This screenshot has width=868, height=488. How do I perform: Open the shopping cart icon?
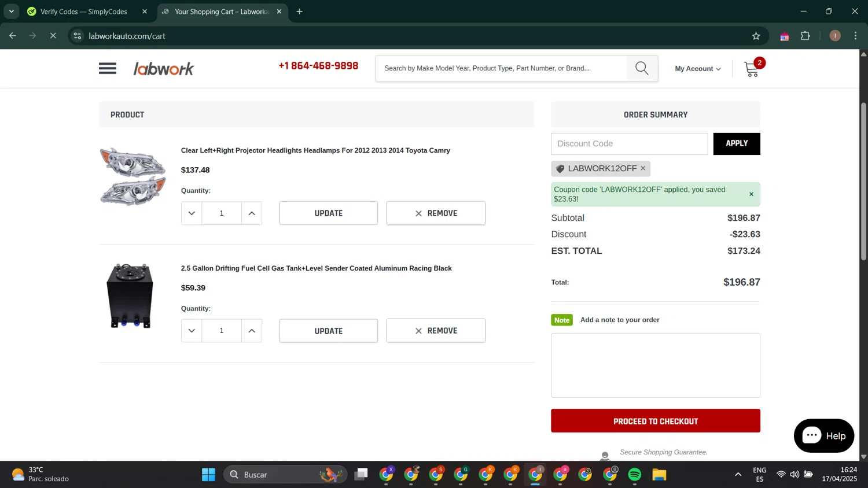click(x=752, y=69)
